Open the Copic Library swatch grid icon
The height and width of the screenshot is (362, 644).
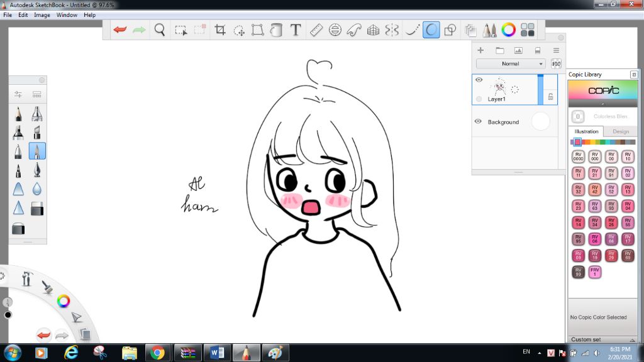point(528,30)
